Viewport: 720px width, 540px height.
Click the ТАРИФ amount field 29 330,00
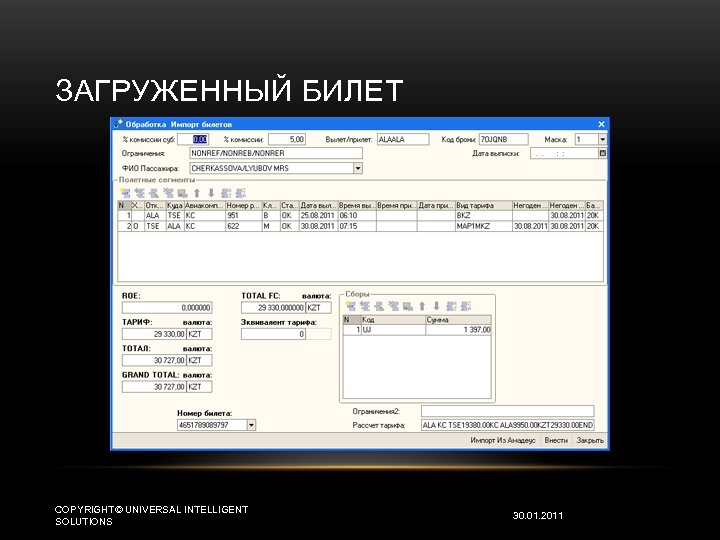click(154, 334)
